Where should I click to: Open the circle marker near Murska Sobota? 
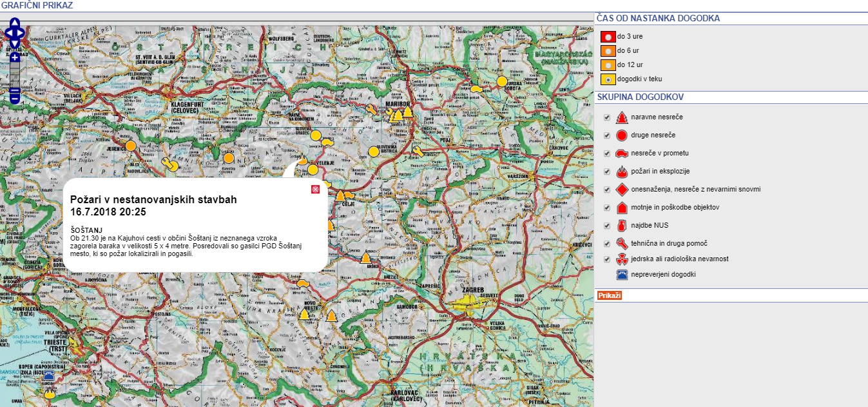coord(502,81)
